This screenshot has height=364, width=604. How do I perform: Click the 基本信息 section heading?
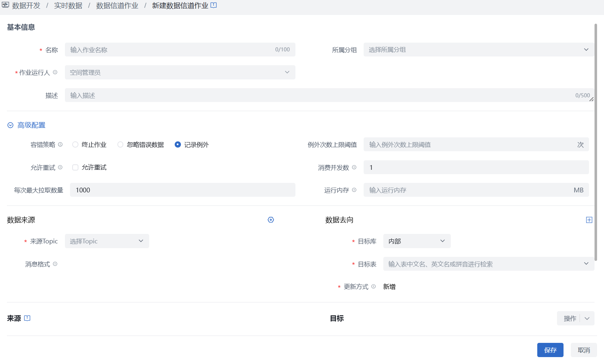[x=21, y=27]
